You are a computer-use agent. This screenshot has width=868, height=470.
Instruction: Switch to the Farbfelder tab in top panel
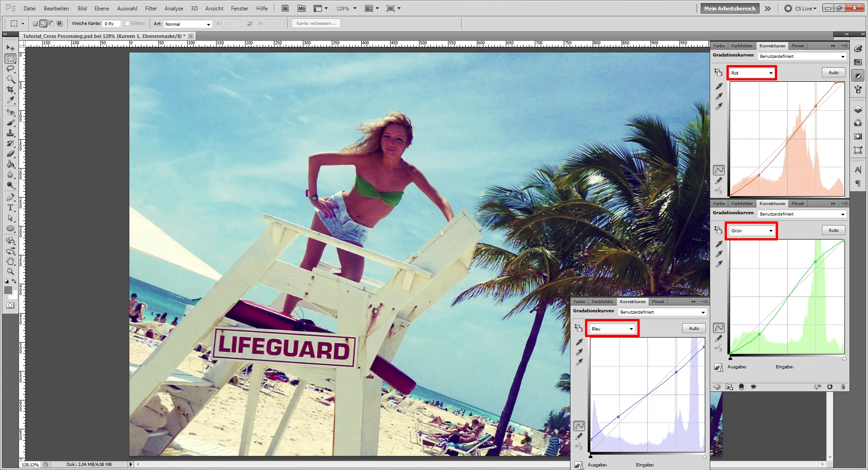(x=742, y=46)
